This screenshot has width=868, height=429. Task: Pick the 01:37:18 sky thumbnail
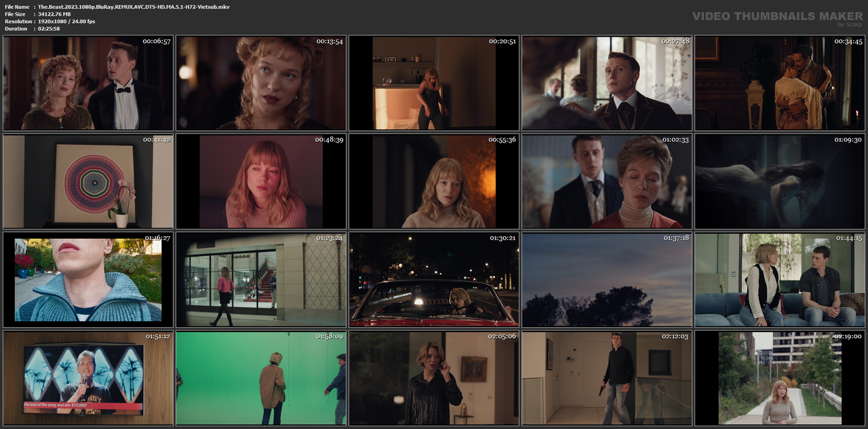(607, 280)
